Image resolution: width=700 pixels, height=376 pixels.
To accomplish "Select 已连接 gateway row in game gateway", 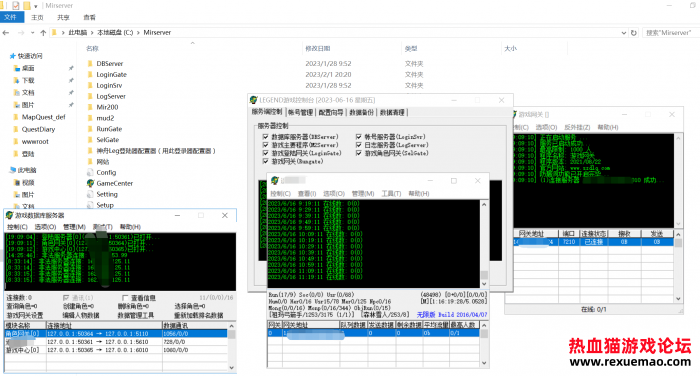I will click(x=593, y=242).
